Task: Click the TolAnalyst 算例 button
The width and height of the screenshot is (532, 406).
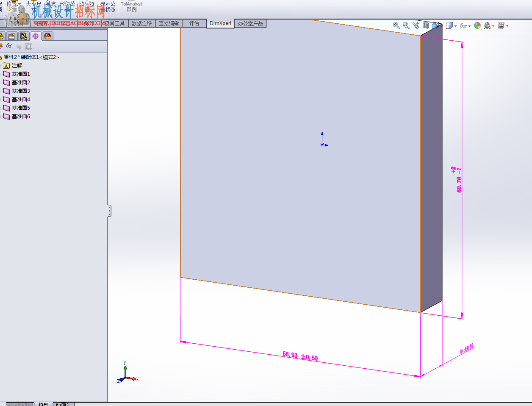Action: [132, 6]
